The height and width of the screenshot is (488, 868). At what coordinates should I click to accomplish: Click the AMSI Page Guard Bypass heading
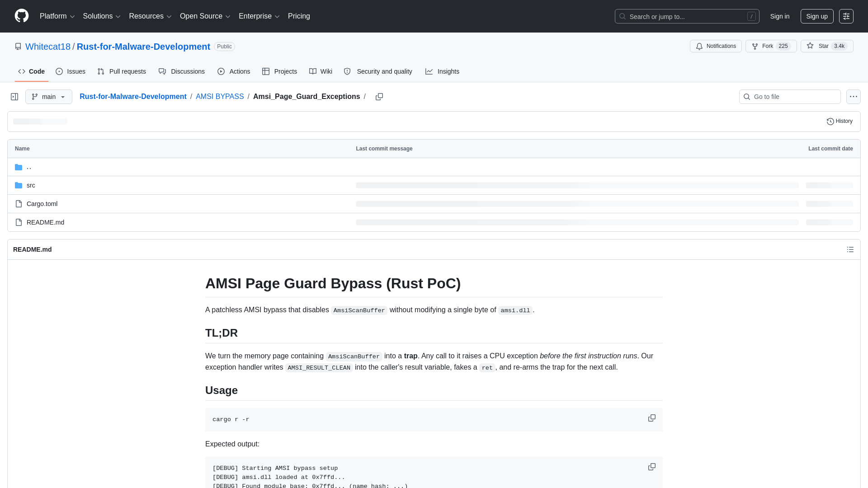(x=333, y=283)
